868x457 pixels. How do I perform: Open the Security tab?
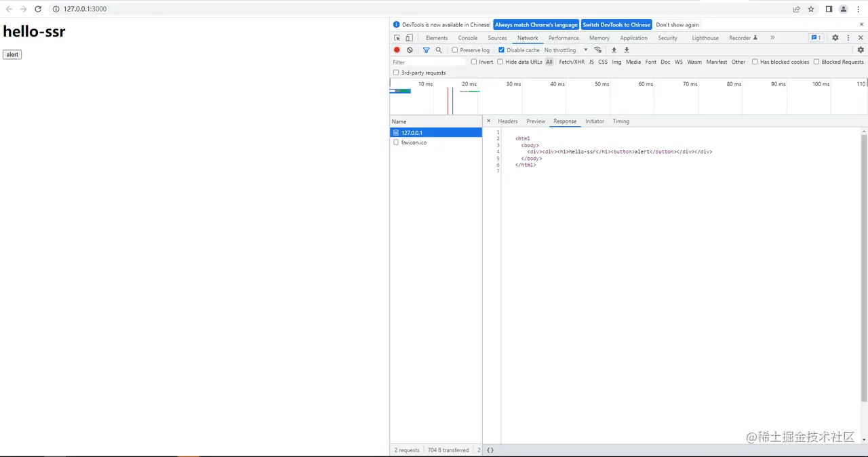[x=668, y=38]
